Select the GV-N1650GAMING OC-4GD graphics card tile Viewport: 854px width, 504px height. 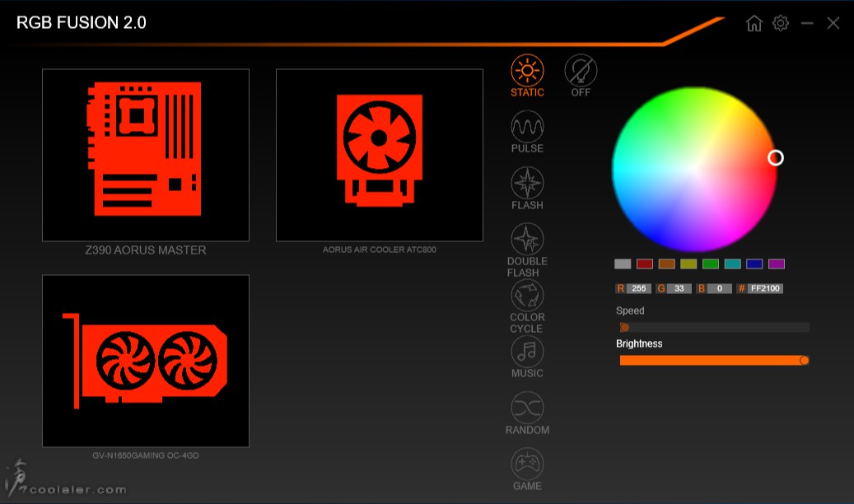(146, 361)
